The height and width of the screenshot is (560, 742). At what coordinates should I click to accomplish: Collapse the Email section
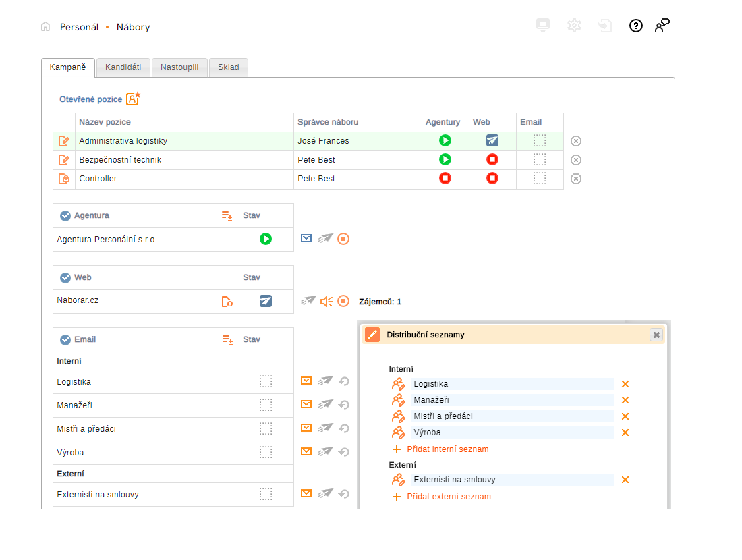(x=65, y=340)
